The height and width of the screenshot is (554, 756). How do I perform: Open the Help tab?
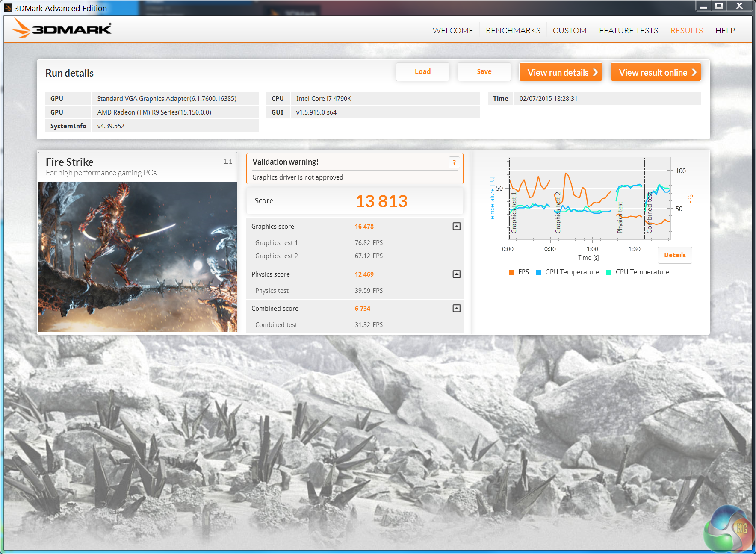point(725,31)
